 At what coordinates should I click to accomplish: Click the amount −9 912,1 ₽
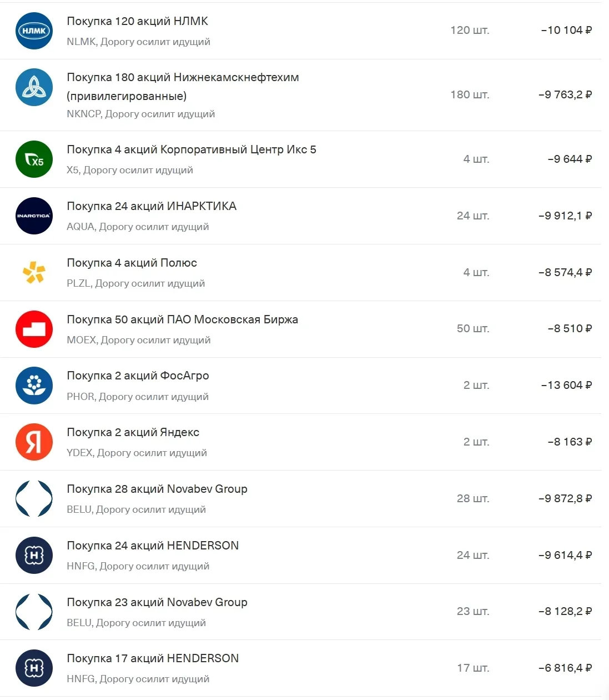tap(565, 216)
